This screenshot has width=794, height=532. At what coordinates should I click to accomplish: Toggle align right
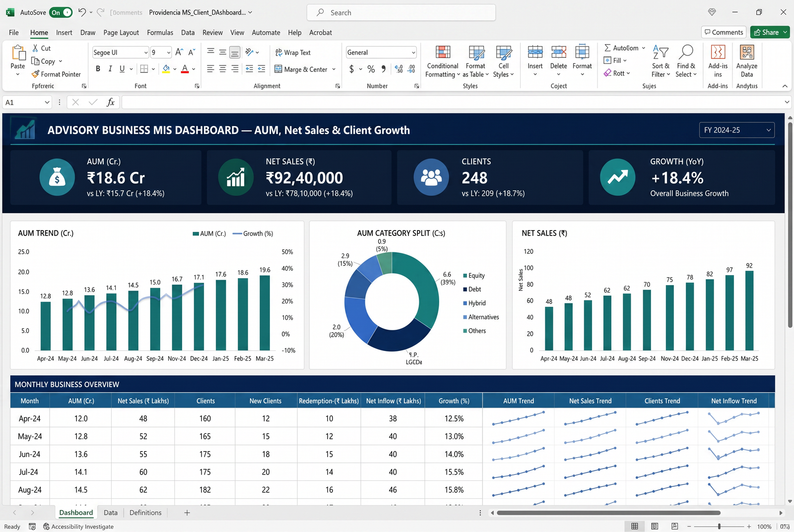(235, 69)
